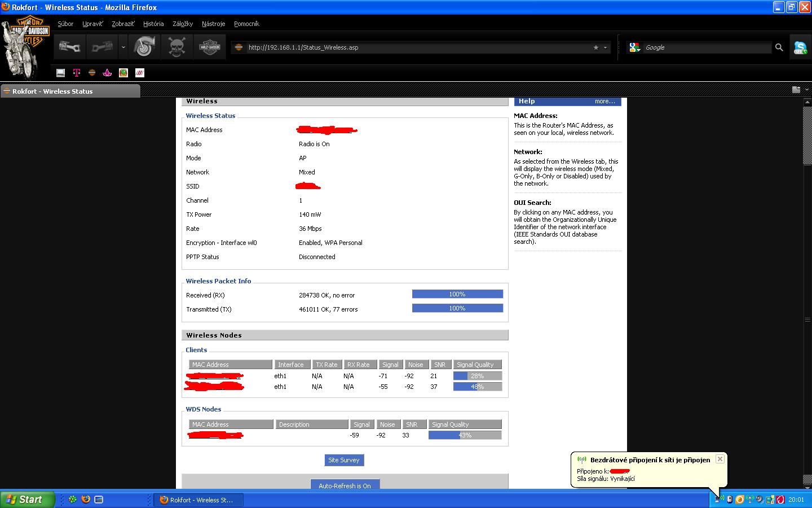
Task: Open the Skype toolbar button
Action: (x=800, y=47)
